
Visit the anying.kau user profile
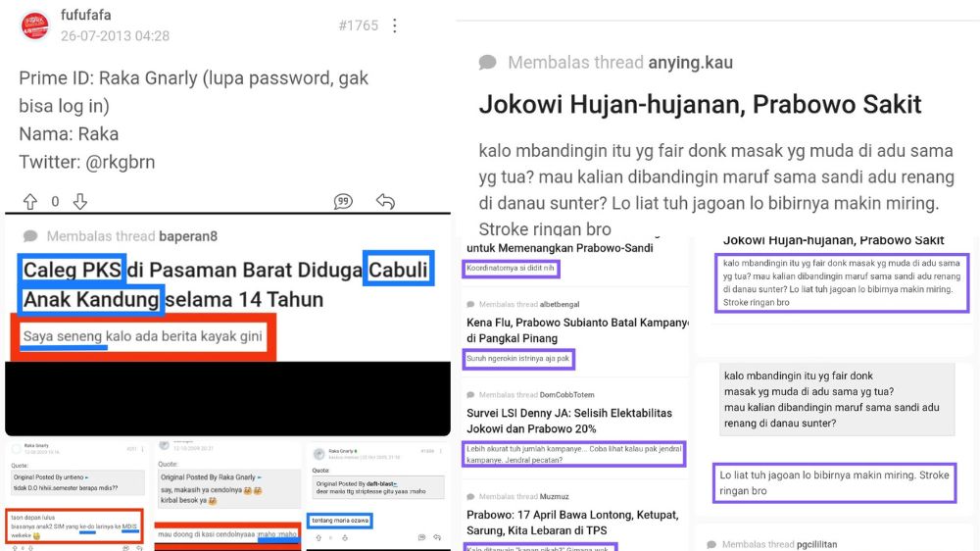690,63
